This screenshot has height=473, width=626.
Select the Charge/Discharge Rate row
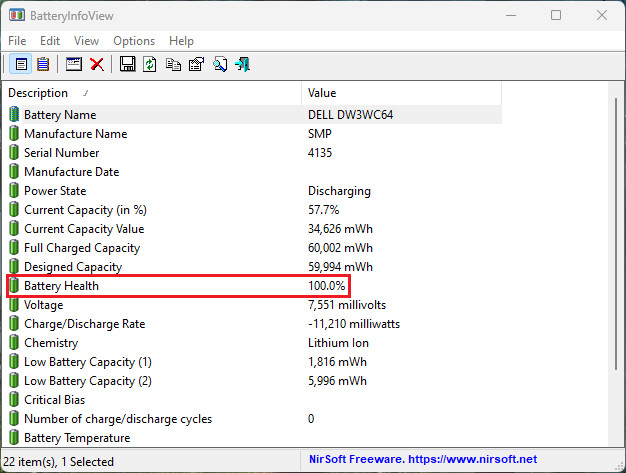click(254, 324)
